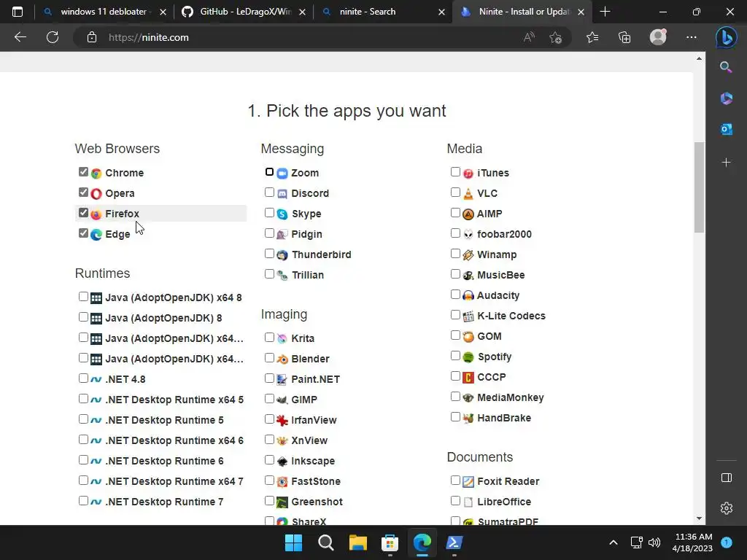Click the IrfanView red icon
Viewport: 747px width, 560px height.
pos(282,421)
